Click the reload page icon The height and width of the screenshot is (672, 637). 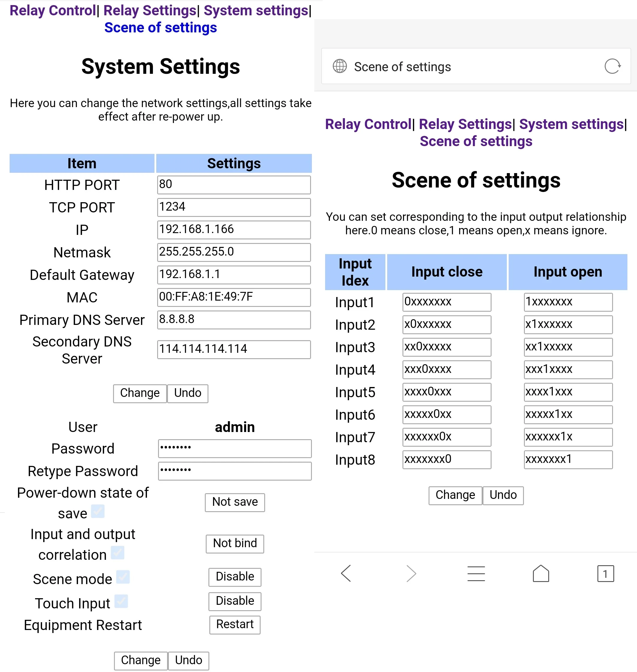coord(612,66)
